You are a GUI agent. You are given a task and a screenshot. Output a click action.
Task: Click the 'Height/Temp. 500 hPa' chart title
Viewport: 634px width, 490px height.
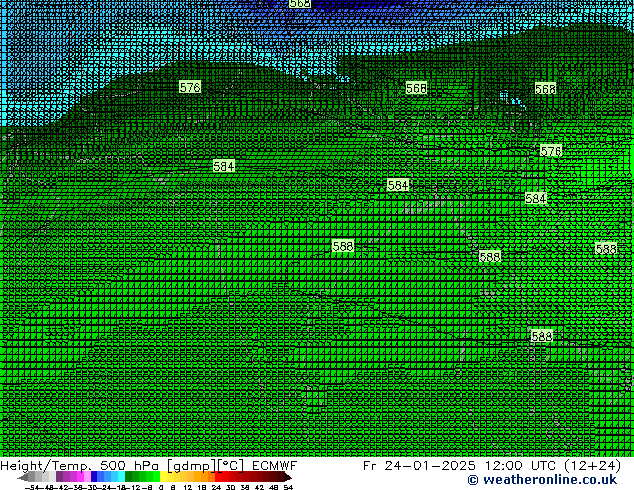79,466
